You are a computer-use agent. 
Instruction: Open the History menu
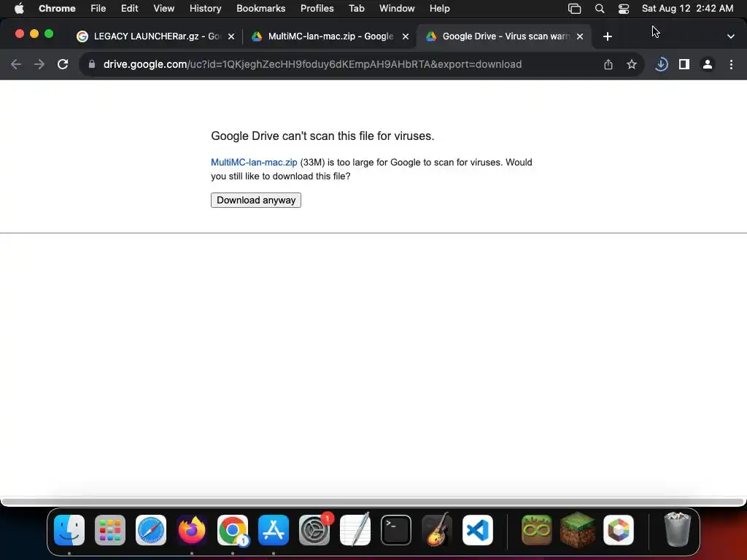[x=205, y=9]
